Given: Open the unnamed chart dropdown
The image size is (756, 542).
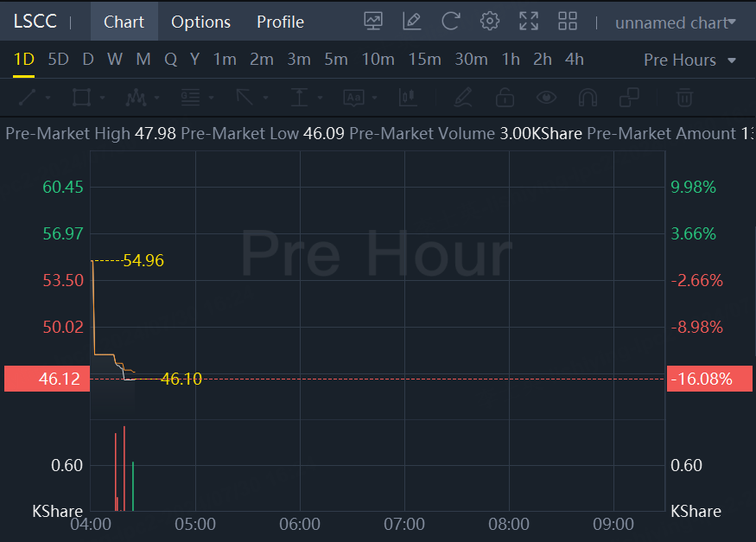Looking at the screenshot, I should (x=676, y=22).
